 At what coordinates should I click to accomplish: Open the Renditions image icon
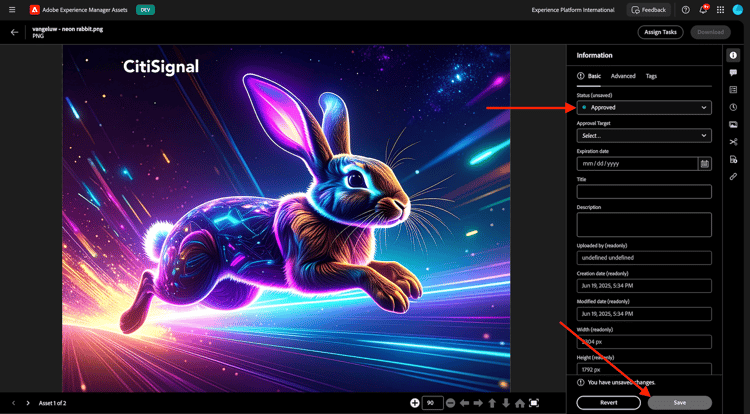[733, 124]
